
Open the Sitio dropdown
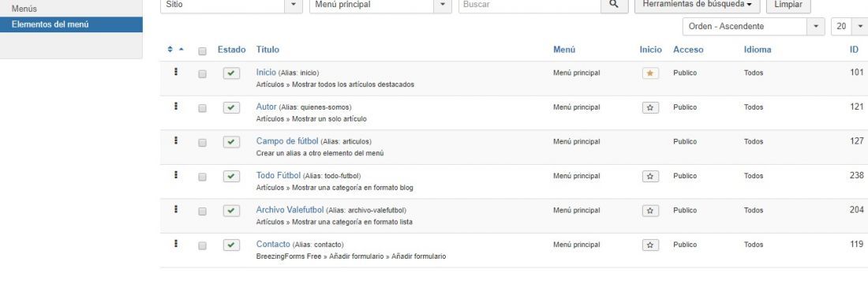pos(231,5)
